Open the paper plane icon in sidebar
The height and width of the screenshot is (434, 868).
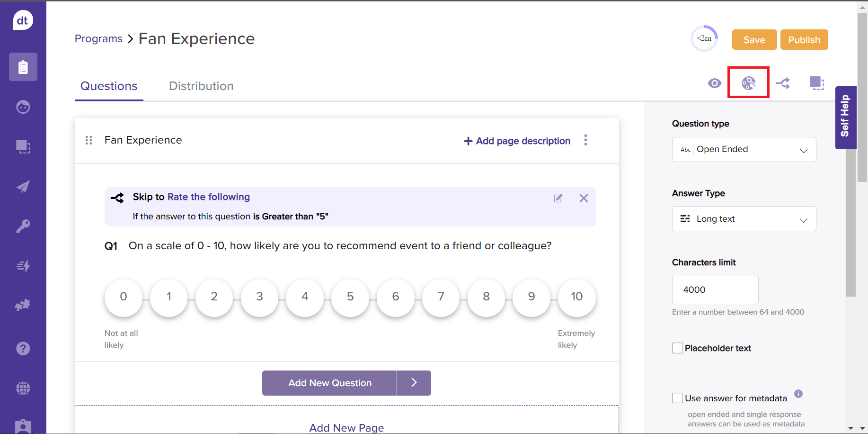point(23,186)
